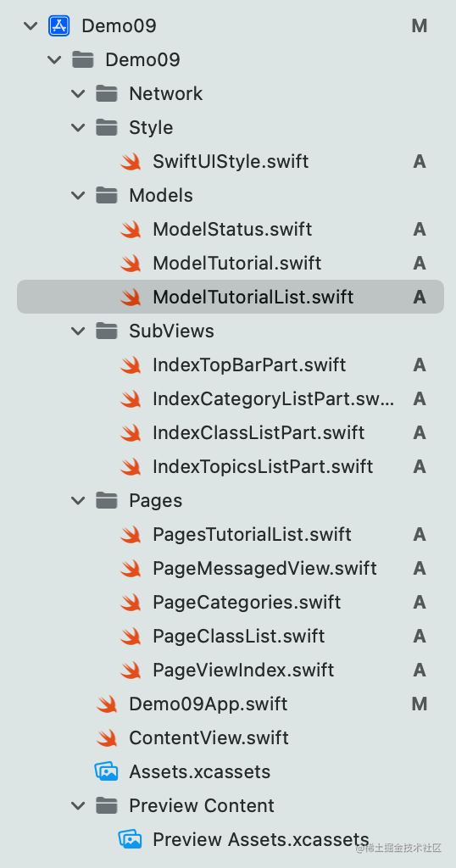This screenshot has height=868, width=456.
Task: Select the Pages folder label
Action: (x=155, y=500)
